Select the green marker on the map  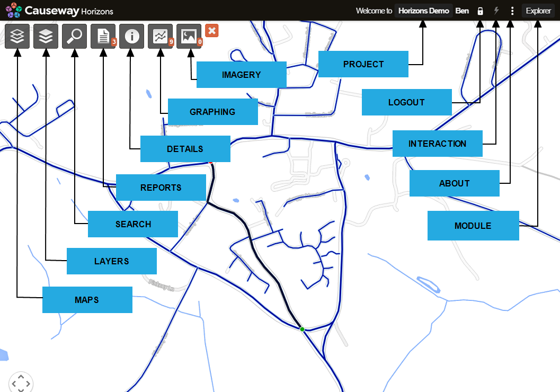point(302,329)
